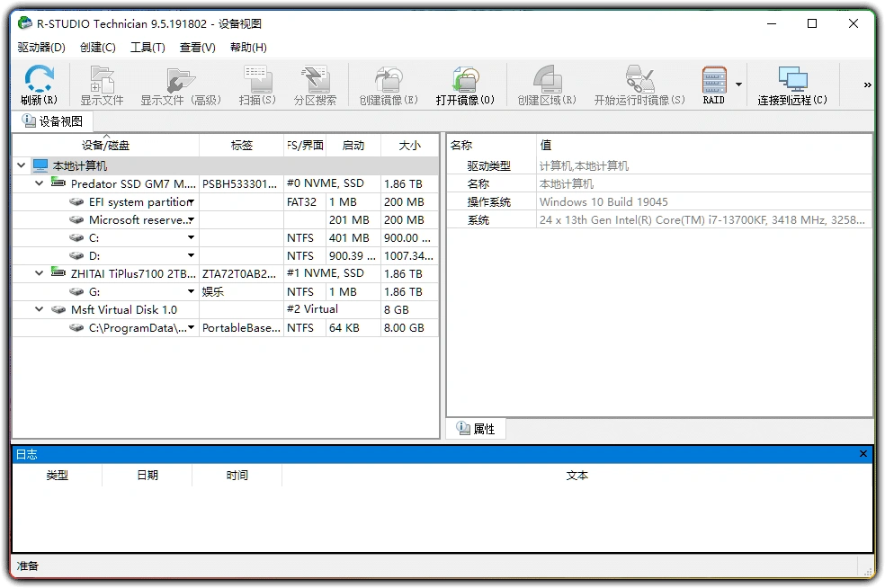Click the Windows 10 Build 19045 value
Screen dimensions: 885x588
pos(603,201)
